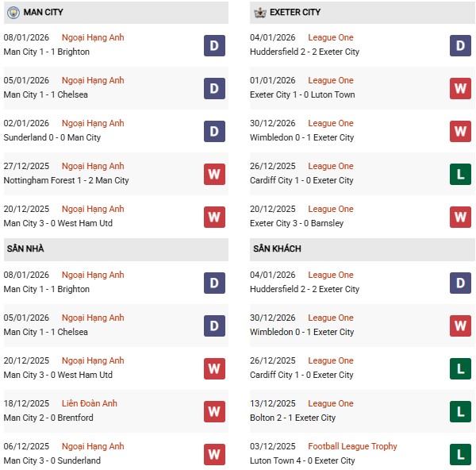Click the EXETER CITY team header
The image size is (476, 470).
click(x=297, y=13)
